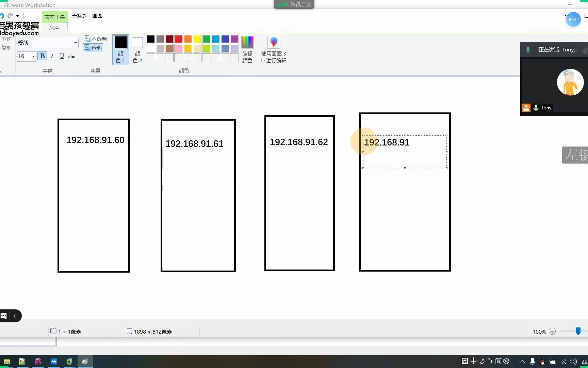This screenshot has height=368, width=588.
Task: Open the IME settings gear icon
Action: pos(507,361)
